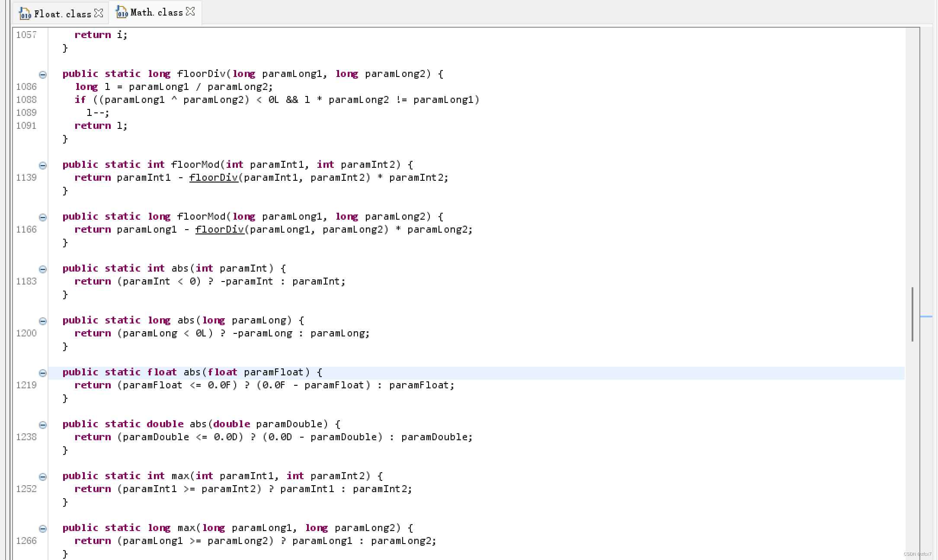Image resolution: width=938 pixels, height=560 pixels.
Task: Switch to the Float.class tab
Action: (62, 14)
